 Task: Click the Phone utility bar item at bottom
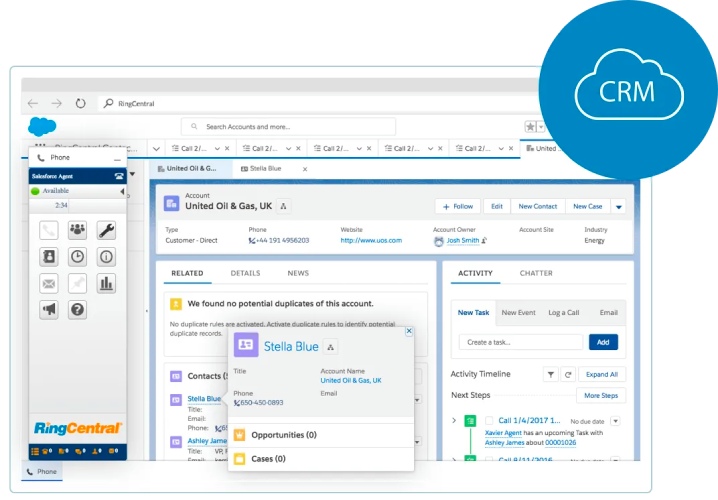click(x=42, y=472)
